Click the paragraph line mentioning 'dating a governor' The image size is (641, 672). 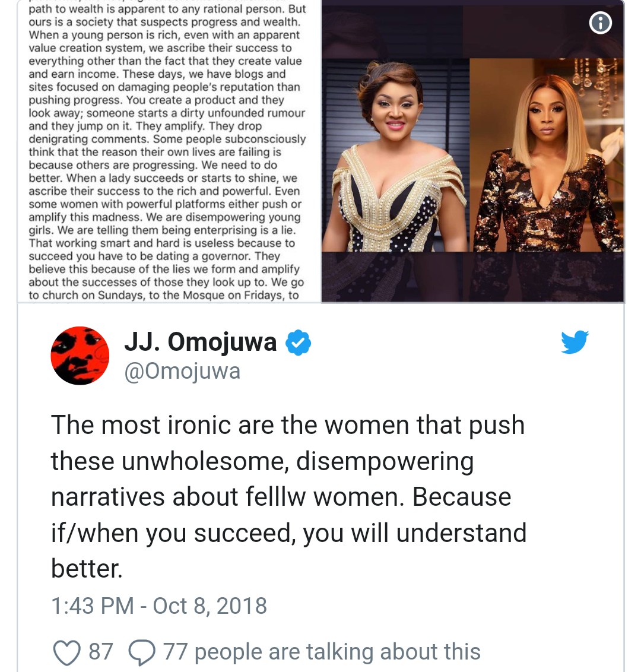(154, 256)
